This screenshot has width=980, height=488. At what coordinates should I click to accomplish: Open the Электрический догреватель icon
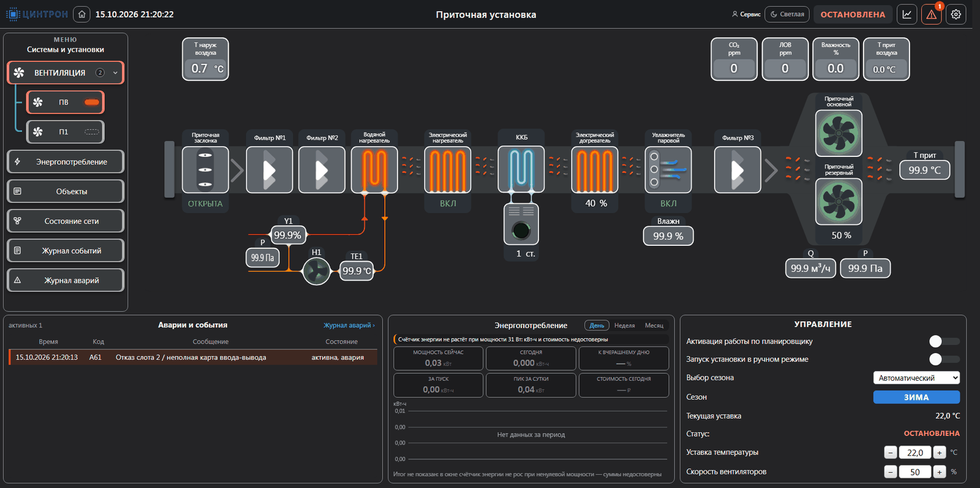click(595, 170)
